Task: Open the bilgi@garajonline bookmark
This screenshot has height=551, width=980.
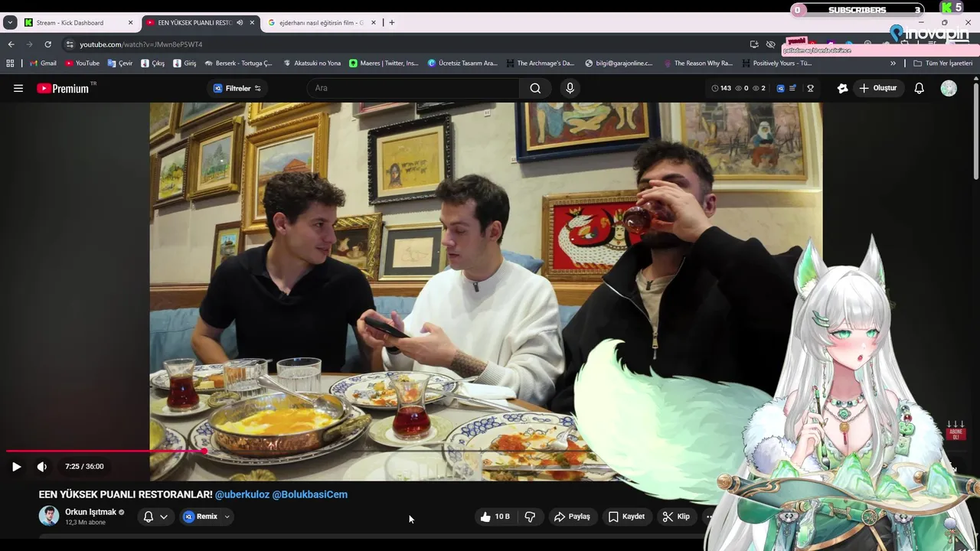Action: [619, 64]
